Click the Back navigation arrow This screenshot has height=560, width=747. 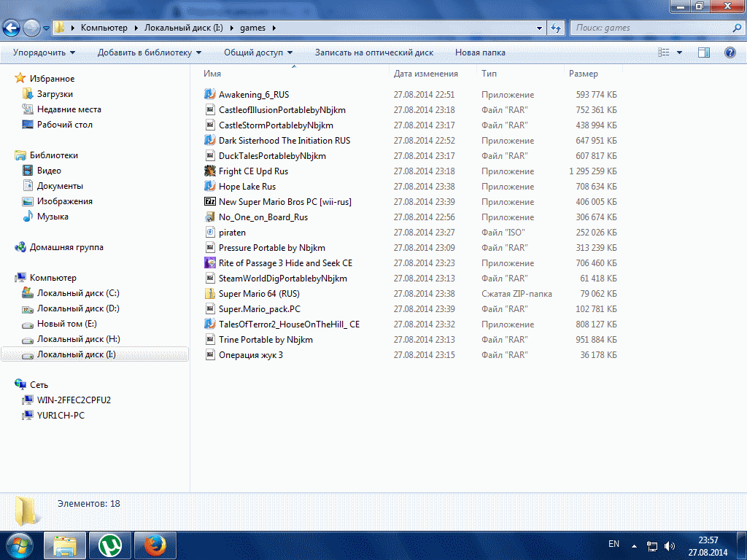pos(12,28)
